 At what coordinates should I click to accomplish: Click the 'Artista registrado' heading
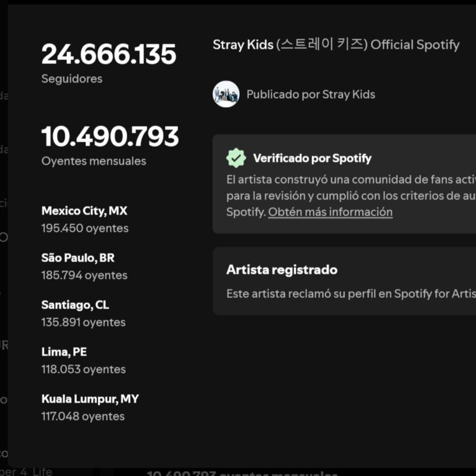coord(282,270)
